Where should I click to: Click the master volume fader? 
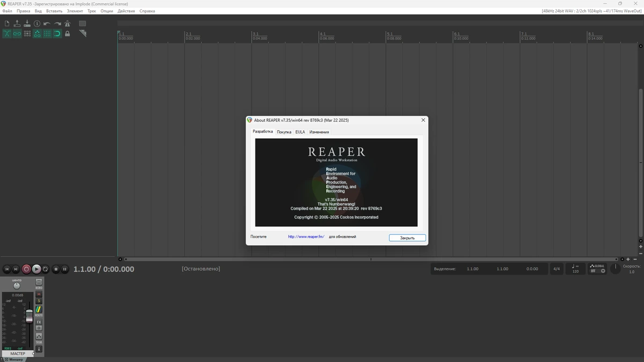point(29,317)
